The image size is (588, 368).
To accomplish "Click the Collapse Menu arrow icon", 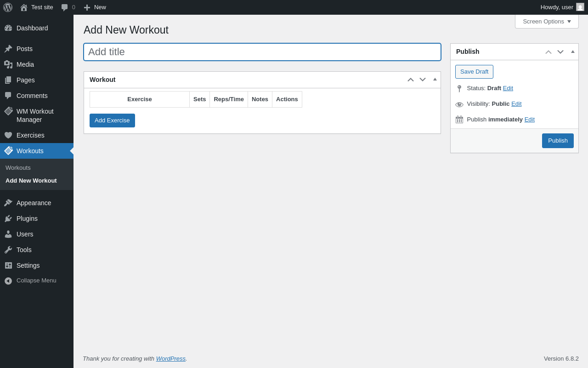I will coord(8,281).
